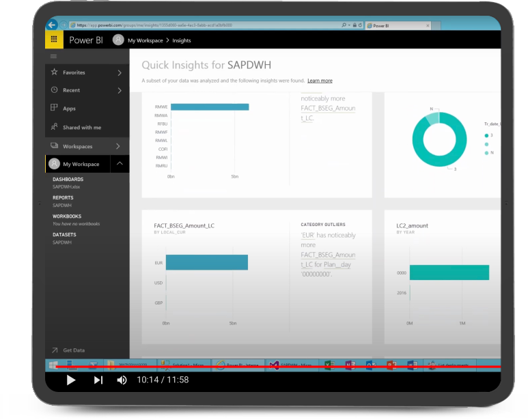Click FACT_BSEG_Amount_LC chart title
The width and height of the screenshot is (528, 420).
[x=184, y=225]
